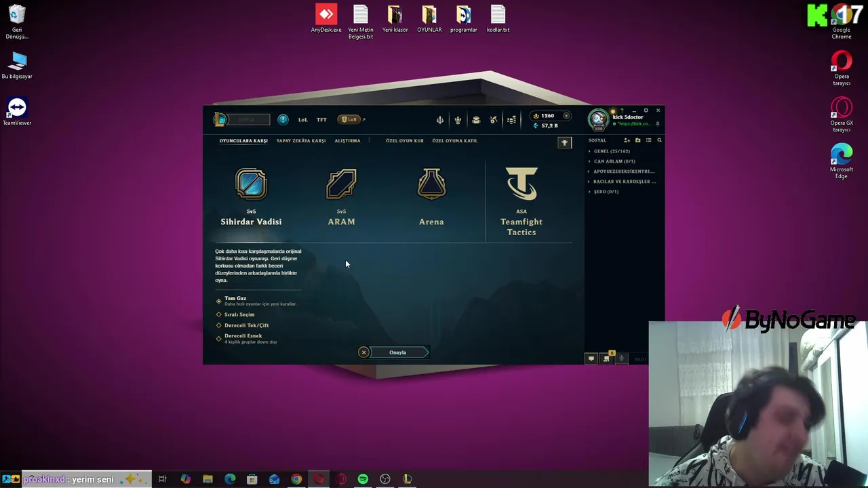
Task: Open the Collection icon
Action: coord(476,120)
